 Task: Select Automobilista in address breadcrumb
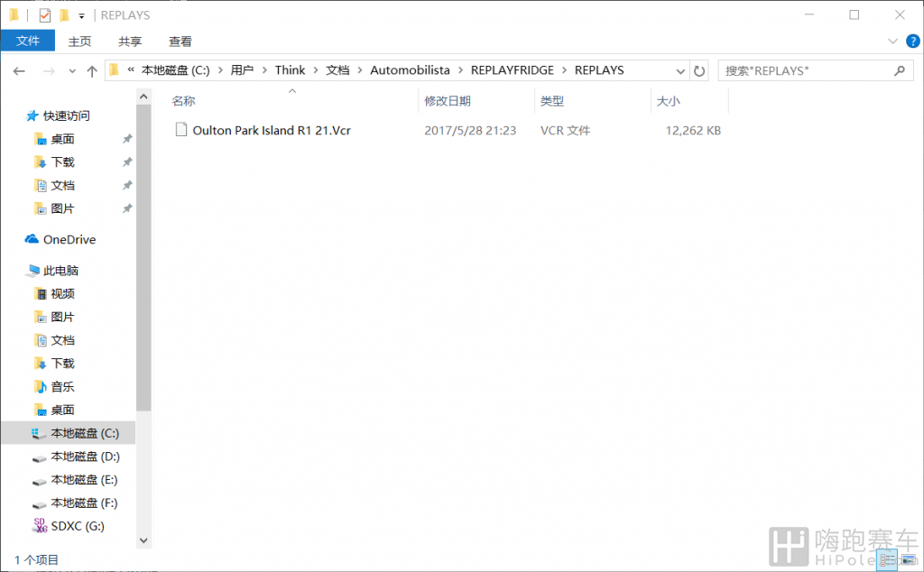click(411, 70)
